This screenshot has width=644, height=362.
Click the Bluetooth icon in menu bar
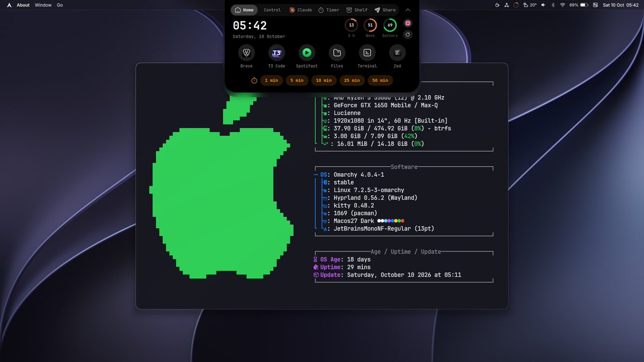click(552, 5)
